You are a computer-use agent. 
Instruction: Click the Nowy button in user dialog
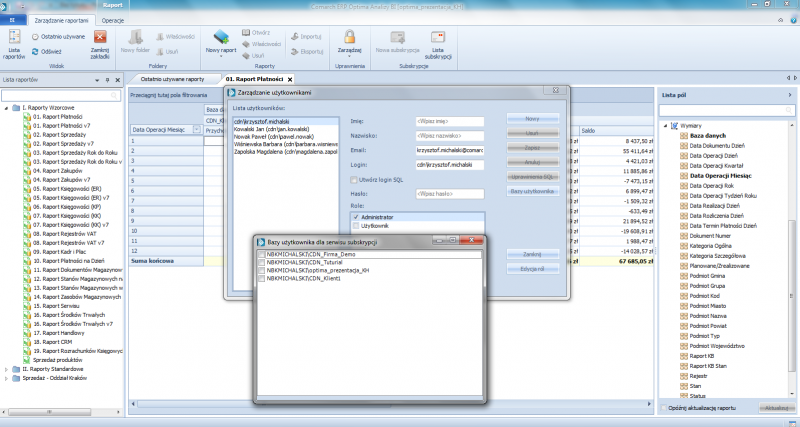533,119
